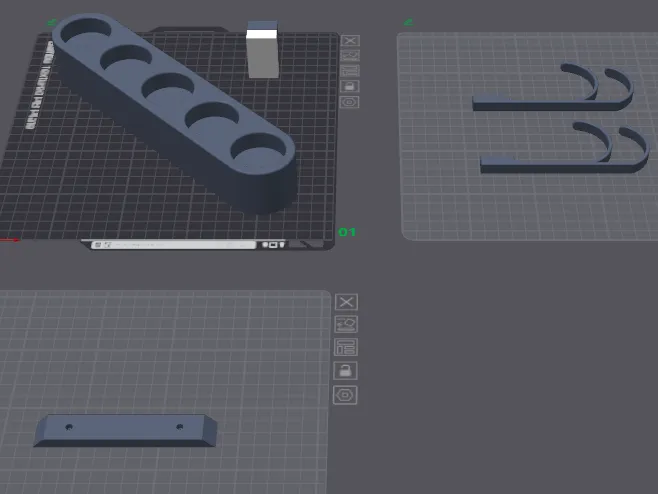Image resolution: width=658 pixels, height=494 pixels.
Task: Auto-orient objects on the bottom plate
Action: 346,324
